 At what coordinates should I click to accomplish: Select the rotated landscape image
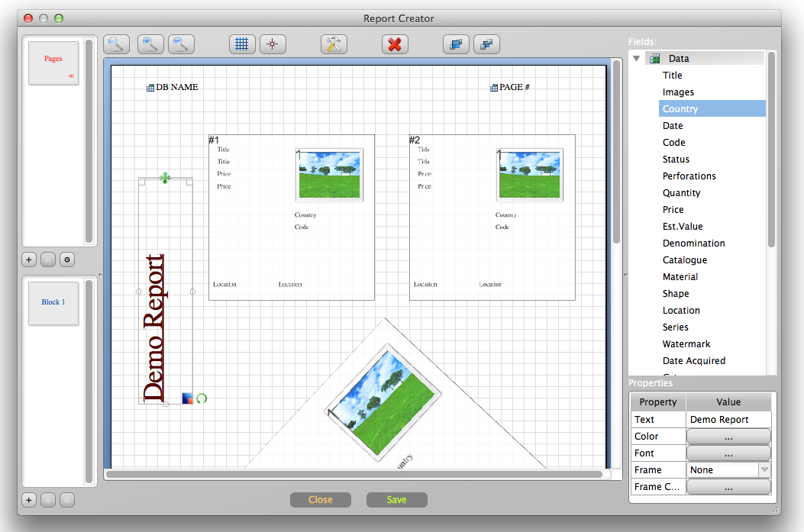click(x=383, y=402)
